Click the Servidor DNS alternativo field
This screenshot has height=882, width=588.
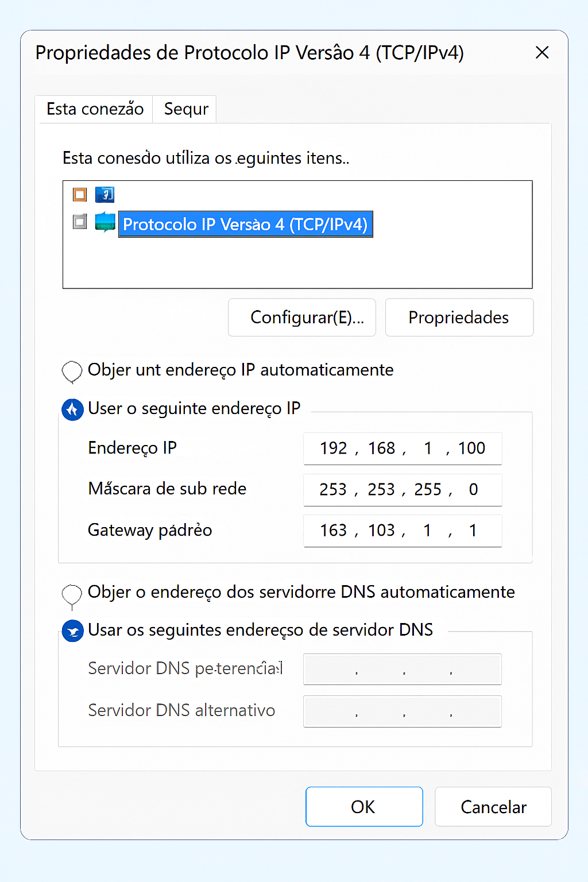pos(402,711)
